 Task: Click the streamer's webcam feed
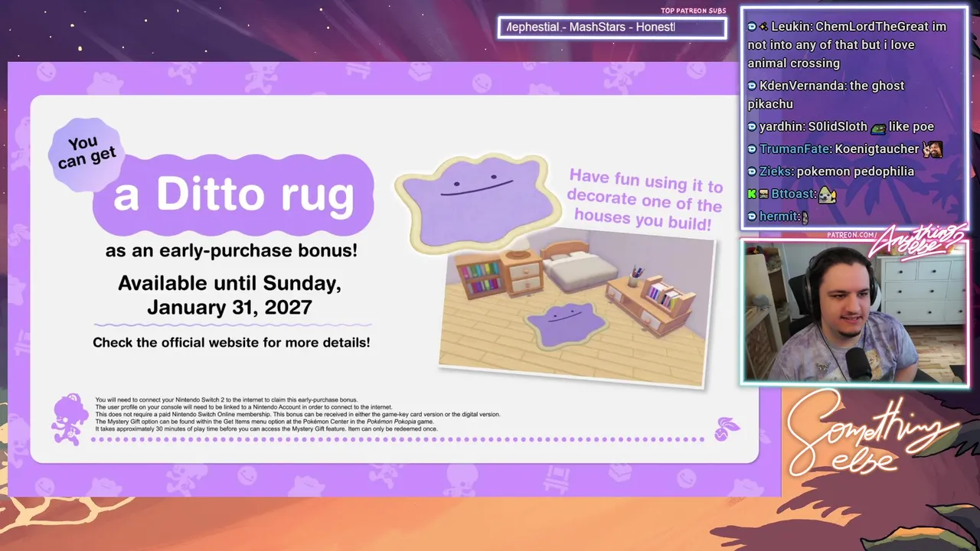(854, 311)
